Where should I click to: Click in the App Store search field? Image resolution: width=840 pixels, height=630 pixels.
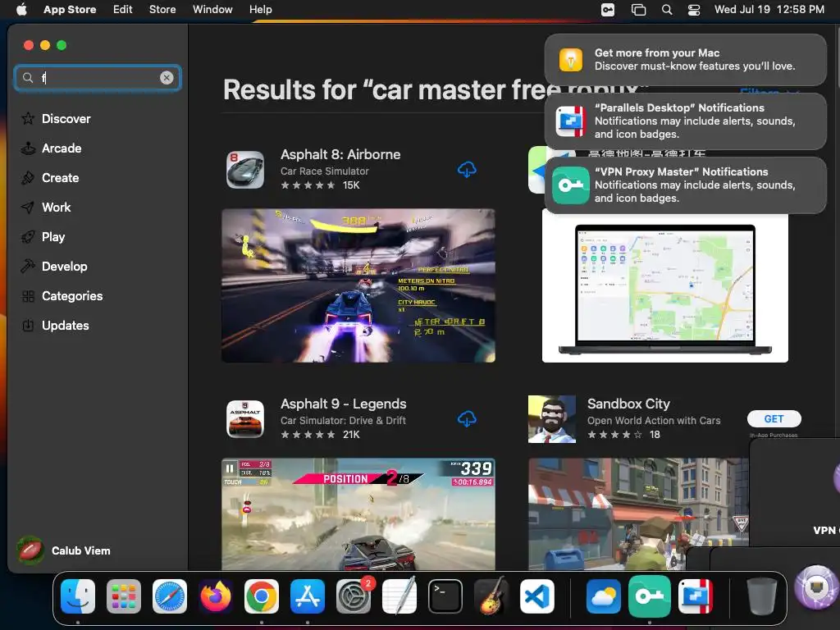pos(98,78)
